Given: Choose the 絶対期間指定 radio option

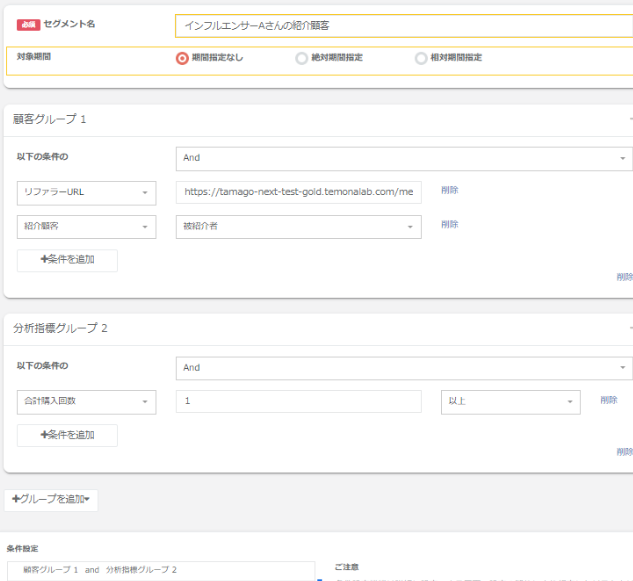Looking at the screenshot, I should [x=301, y=58].
